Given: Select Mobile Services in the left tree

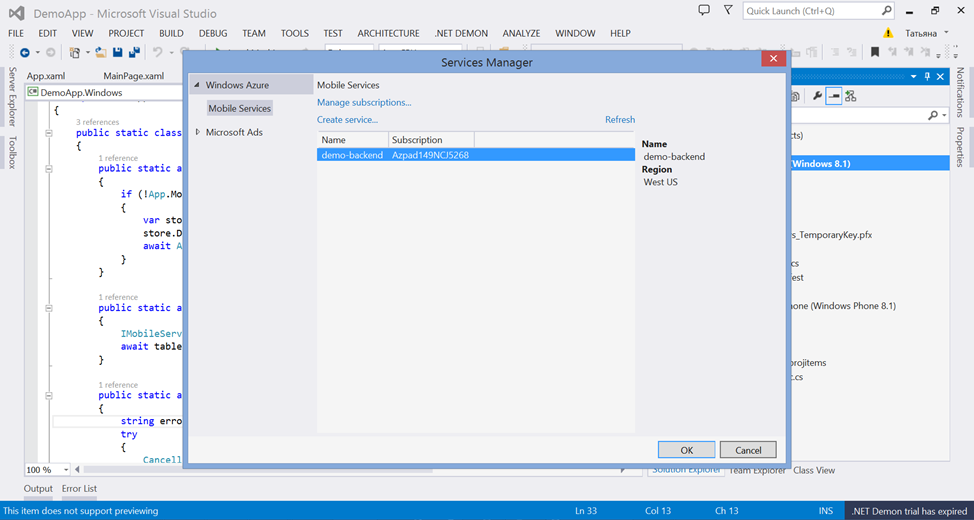Looking at the screenshot, I should (x=240, y=108).
